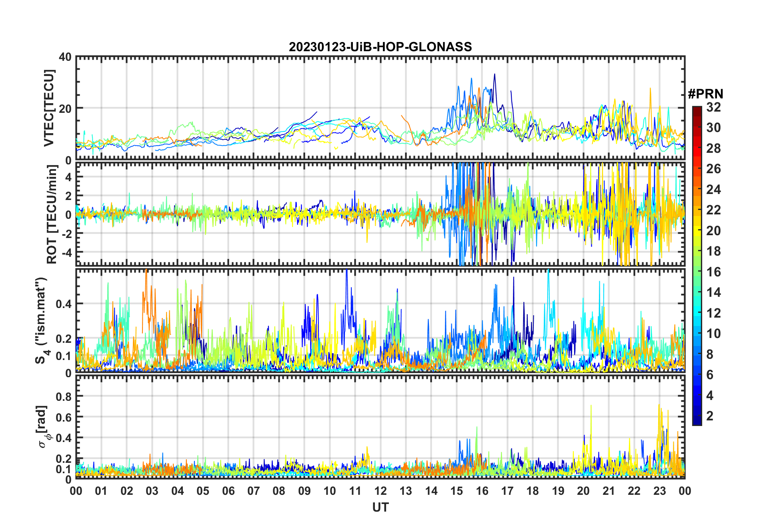
Task: Click hour tick "20" on the UT axis
Action: [x=583, y=491]
